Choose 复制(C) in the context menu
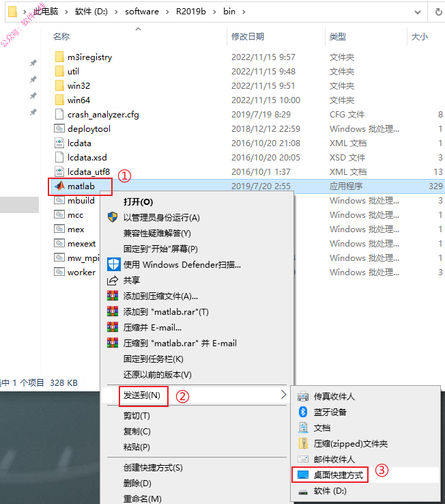The image size is (445, 504). coord(137,431)
